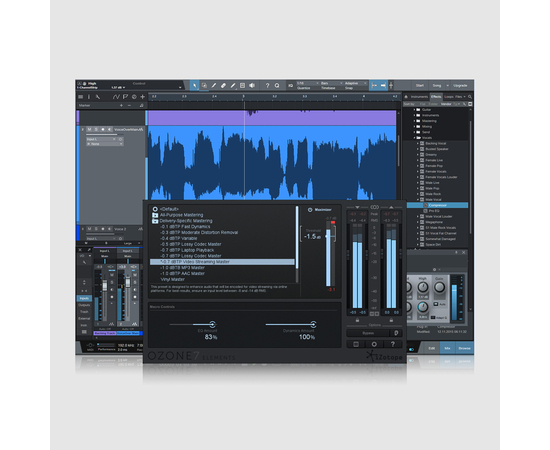Select the Listen speaker tool
Viewport: 550px width, 450px height.
point(252,85)
